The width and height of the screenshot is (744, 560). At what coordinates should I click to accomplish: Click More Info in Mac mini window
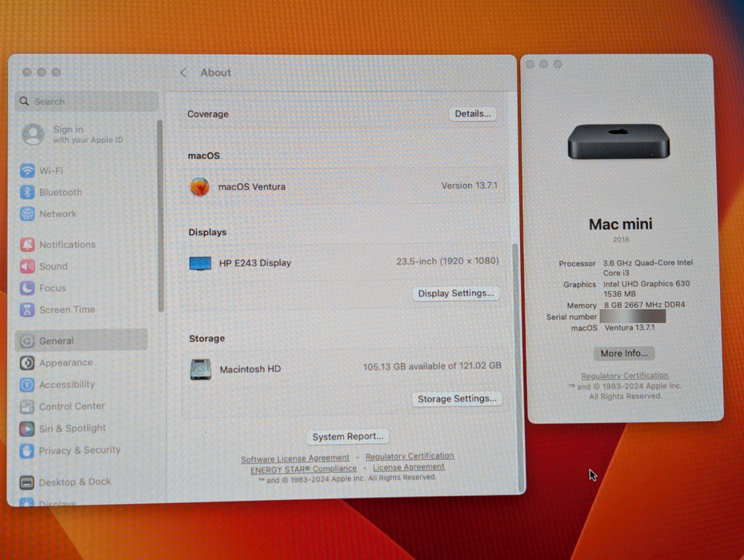point(624,354)
